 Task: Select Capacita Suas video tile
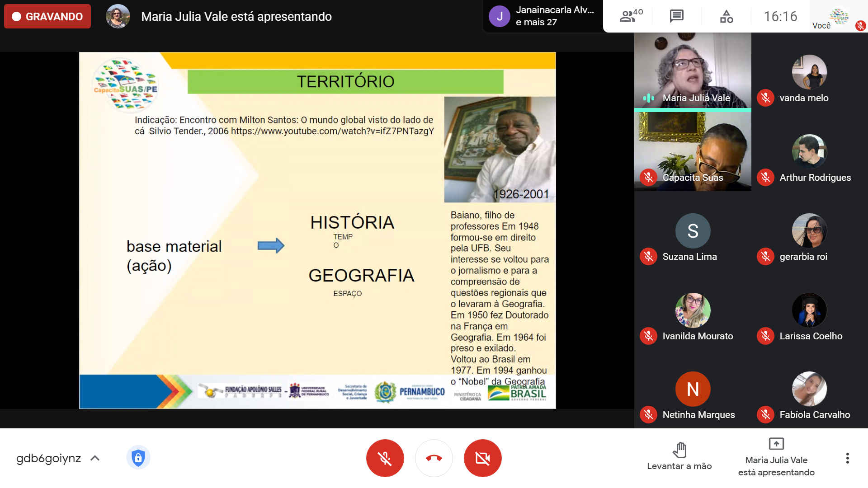pos(692,151)
